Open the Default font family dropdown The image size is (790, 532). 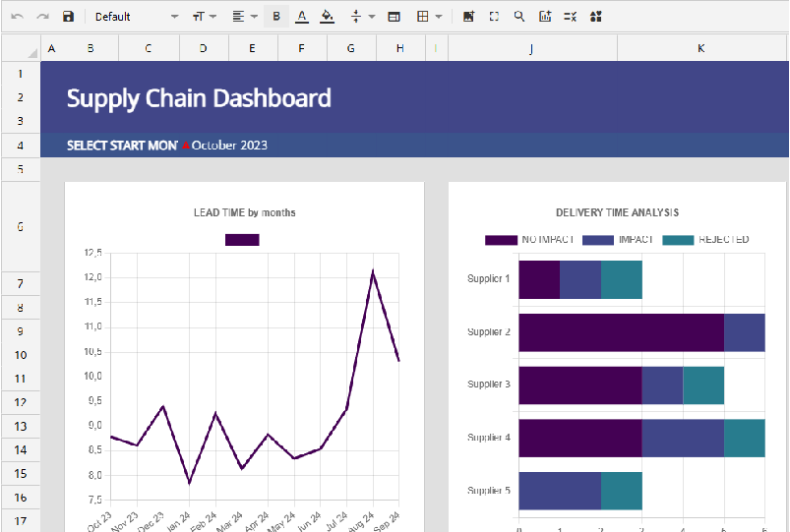(137, 17)
